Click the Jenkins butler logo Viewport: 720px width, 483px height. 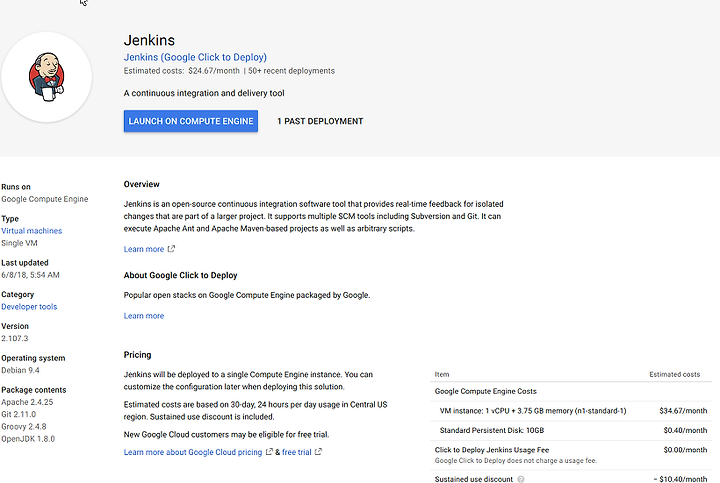coord(46,77)
